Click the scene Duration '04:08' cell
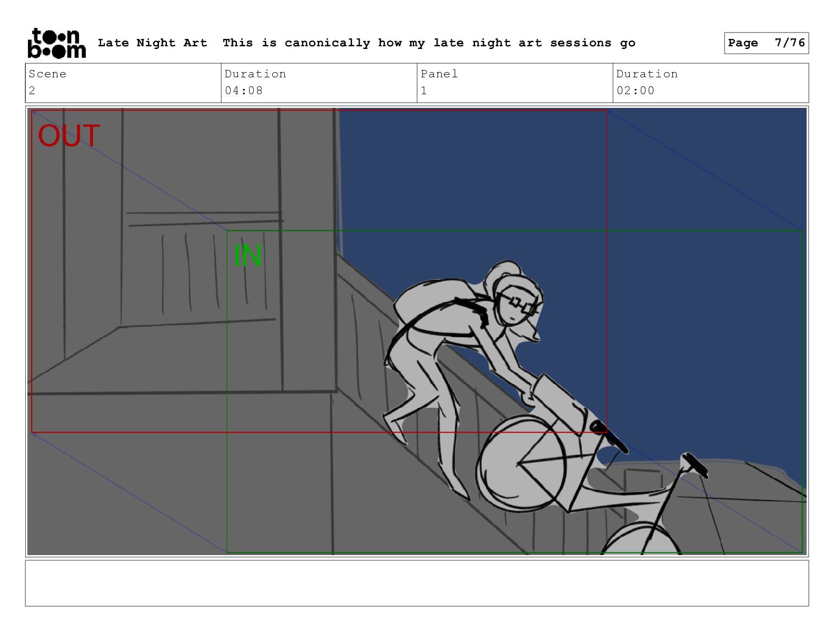Viewport: 834px width, 644px height. point(319,83)
